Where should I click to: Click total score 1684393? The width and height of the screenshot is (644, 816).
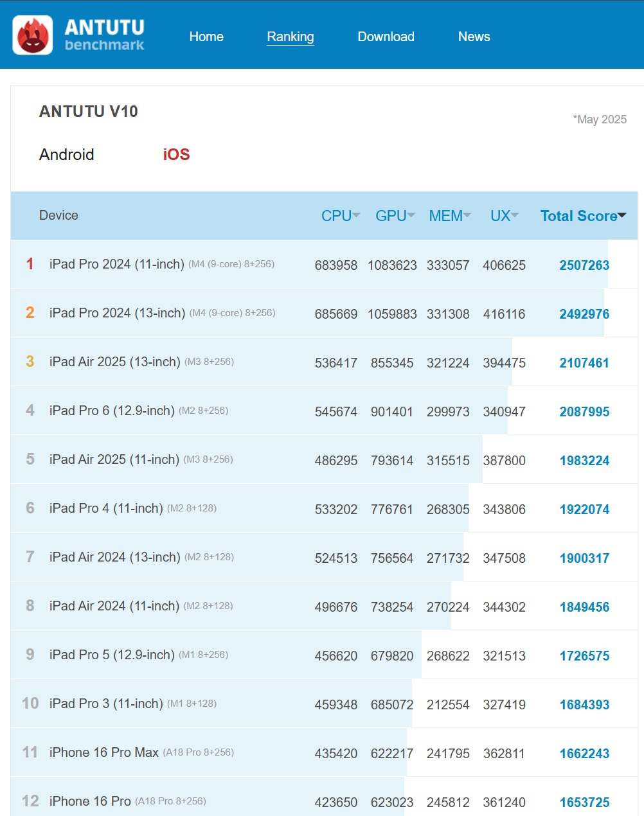tap(584, 705)
